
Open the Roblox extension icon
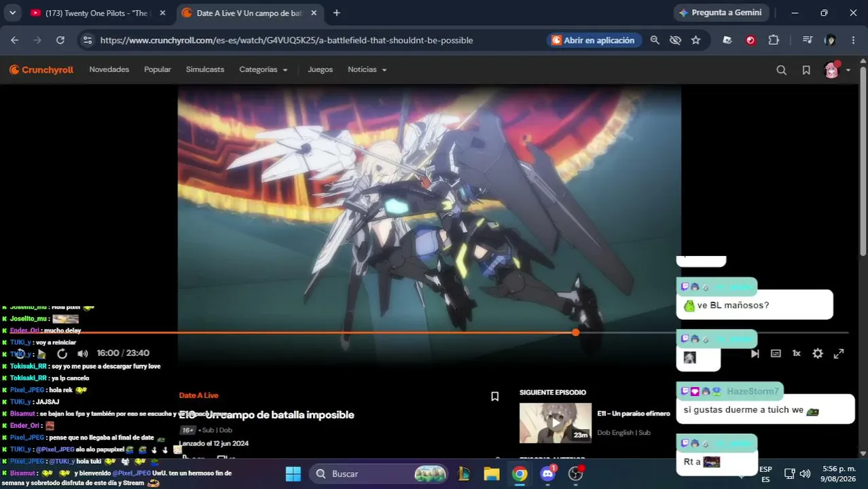pos(727,40)
